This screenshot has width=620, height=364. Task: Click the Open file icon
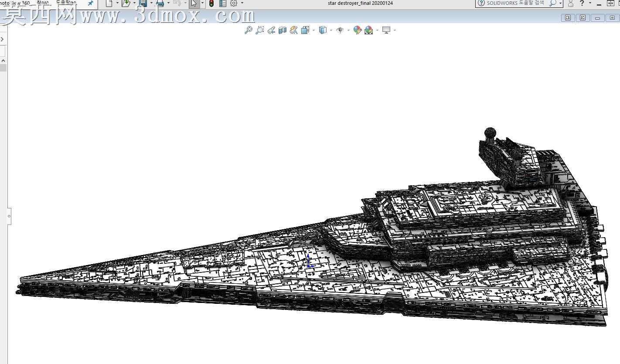(126, 3)
